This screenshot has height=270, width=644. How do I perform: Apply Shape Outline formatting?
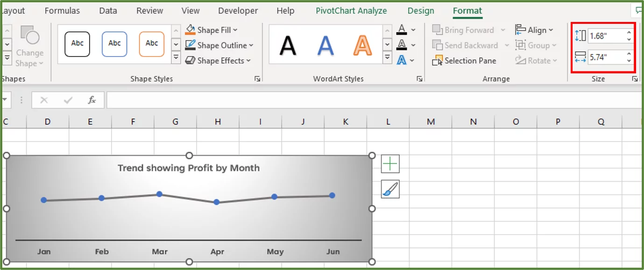point(218,45)
